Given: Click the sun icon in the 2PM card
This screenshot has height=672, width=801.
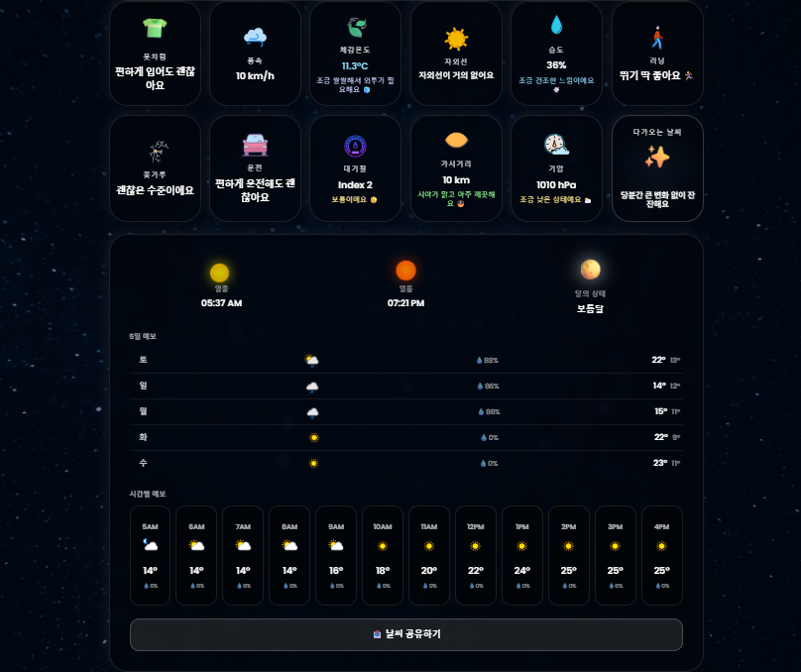Looking at the screenshot, I should 569,546.
